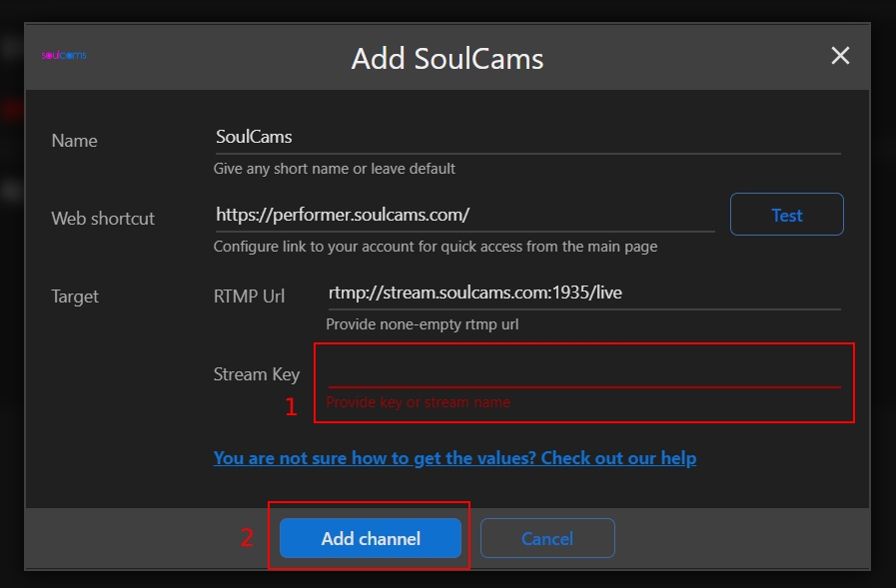Image resolution: width=896 pixels, height=588 pixels.
Task: Click the SoulCams logo icon
Action: pos(64,55)
